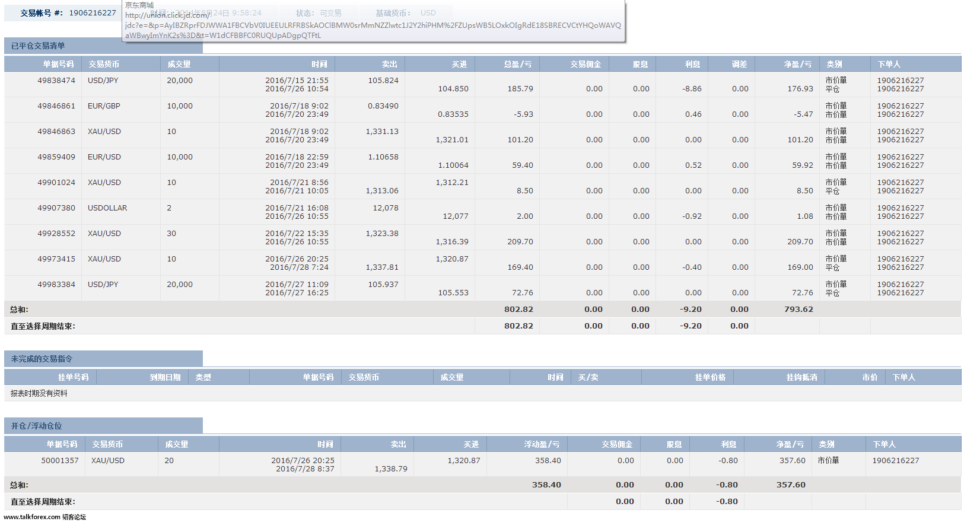Click the 挂单号码 column header
Image resolution: width=980 pixels, height=523 pixels.
click(73, 377)
